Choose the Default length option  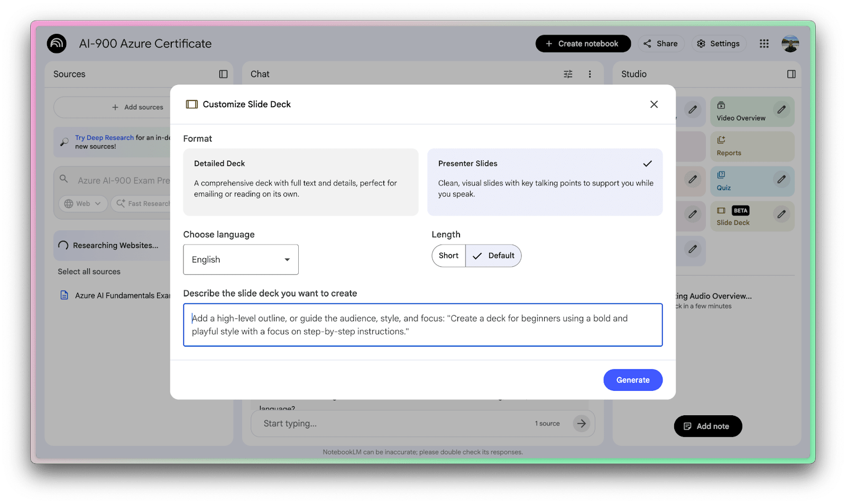[493, 256]
